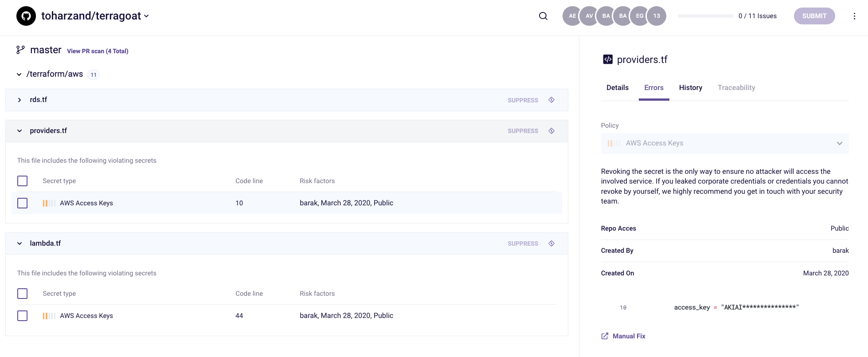Click the 13 more users avatar

click(x=657, y=16)
